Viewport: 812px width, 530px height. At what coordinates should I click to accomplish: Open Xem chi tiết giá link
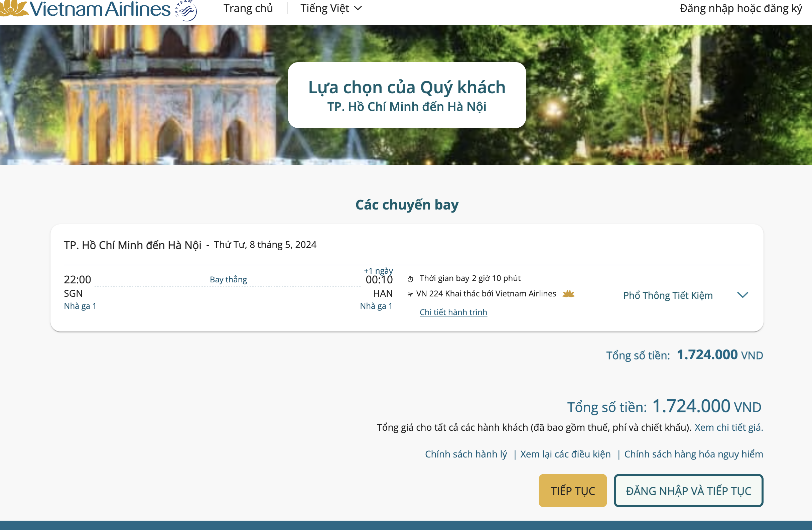coord(729,427)
